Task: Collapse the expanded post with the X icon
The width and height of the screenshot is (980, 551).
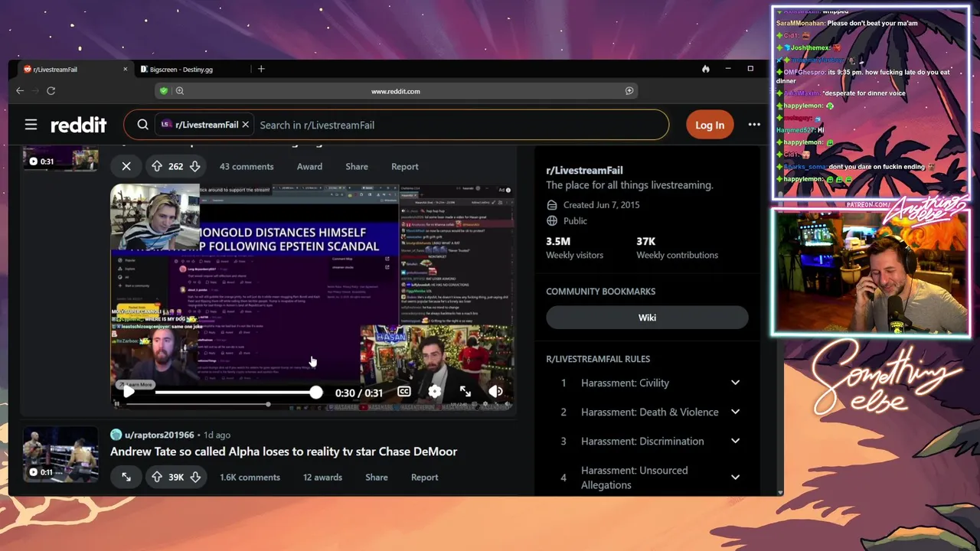Action: (126, 166)
